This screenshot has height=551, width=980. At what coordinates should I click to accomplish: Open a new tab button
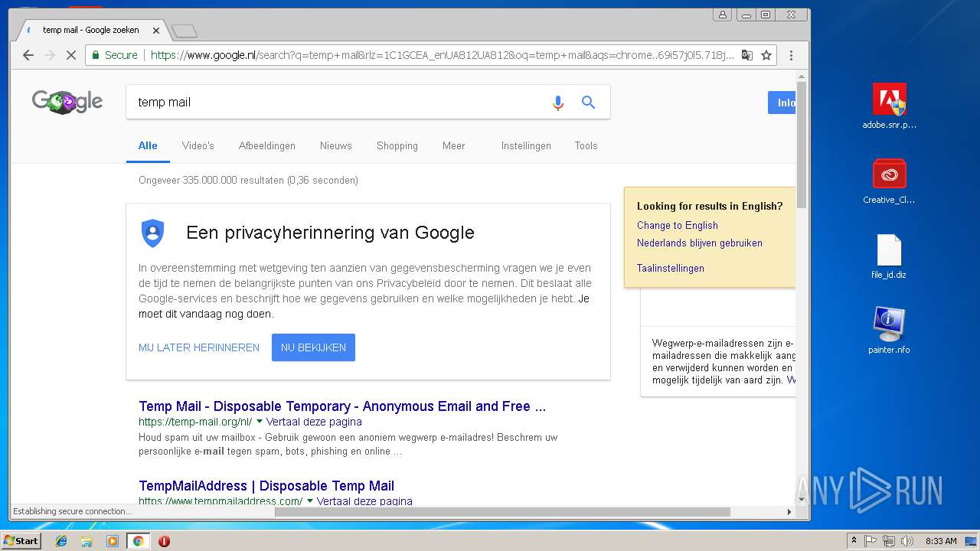coord(185,31)
